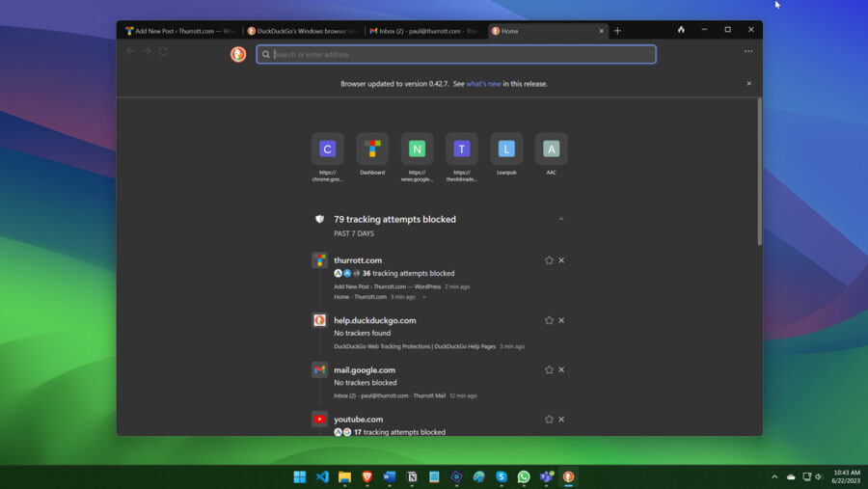The image size is (868, 489).
Task: Click the DuckDuckGo logo beside address bar
Action: pos(238,54)
